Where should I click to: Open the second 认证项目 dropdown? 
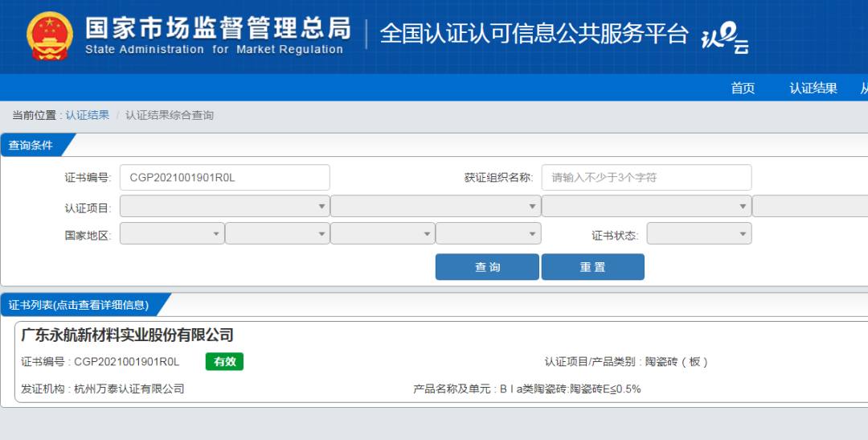436,206
